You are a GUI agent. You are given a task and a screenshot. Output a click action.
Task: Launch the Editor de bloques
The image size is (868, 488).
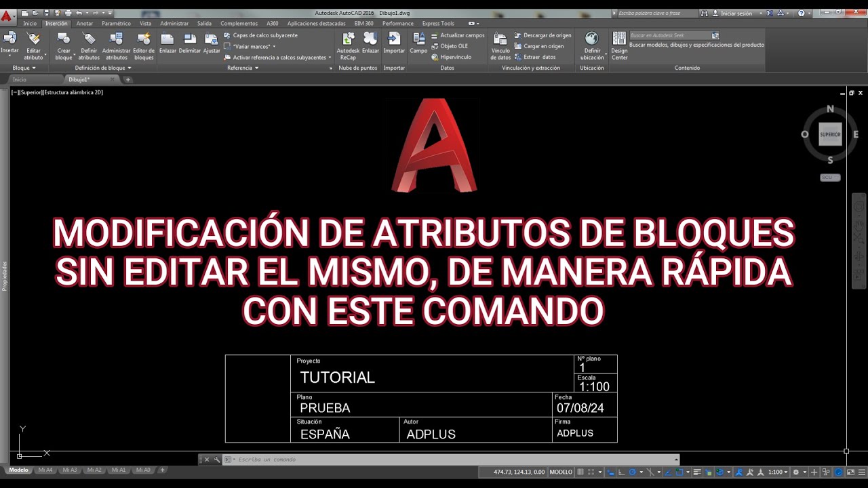[144, 45]
